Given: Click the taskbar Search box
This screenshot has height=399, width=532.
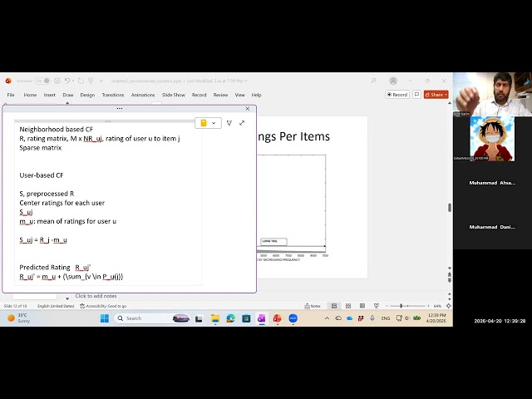Looking at the screenshot, I should [x=153, y=318].
